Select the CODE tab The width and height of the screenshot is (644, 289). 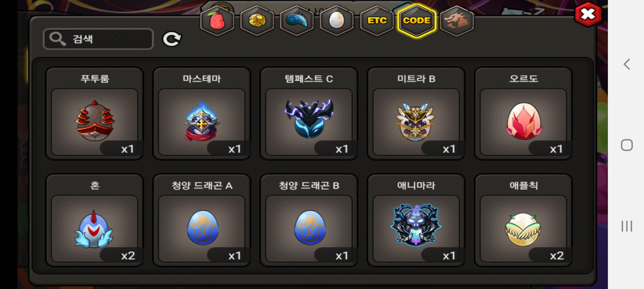pos(417,21)
